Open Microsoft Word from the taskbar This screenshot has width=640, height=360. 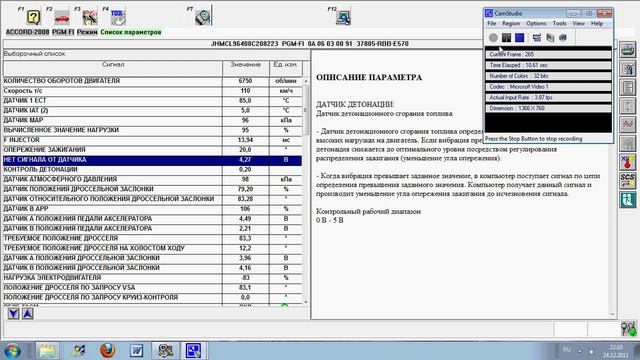(136, 351)
